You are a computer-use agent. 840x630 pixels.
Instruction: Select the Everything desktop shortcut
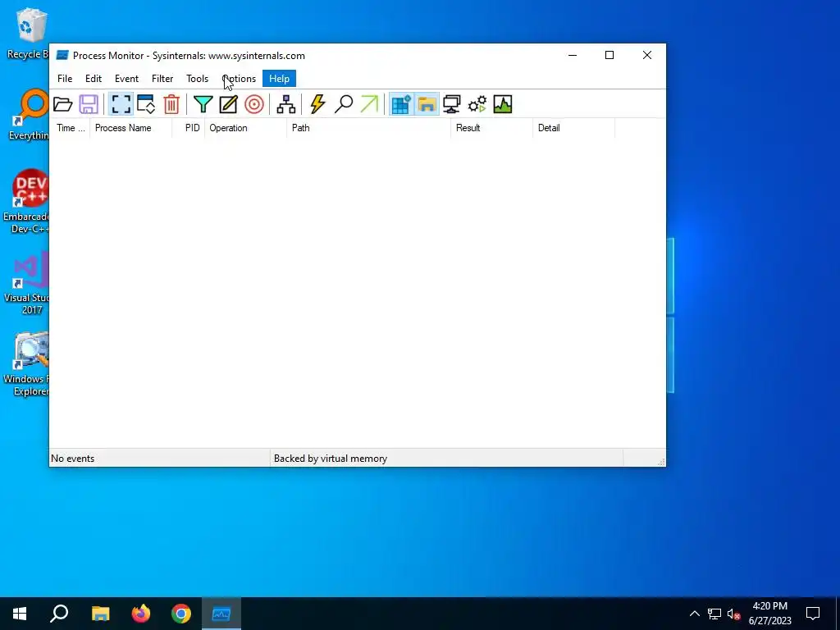pos(30,115)
